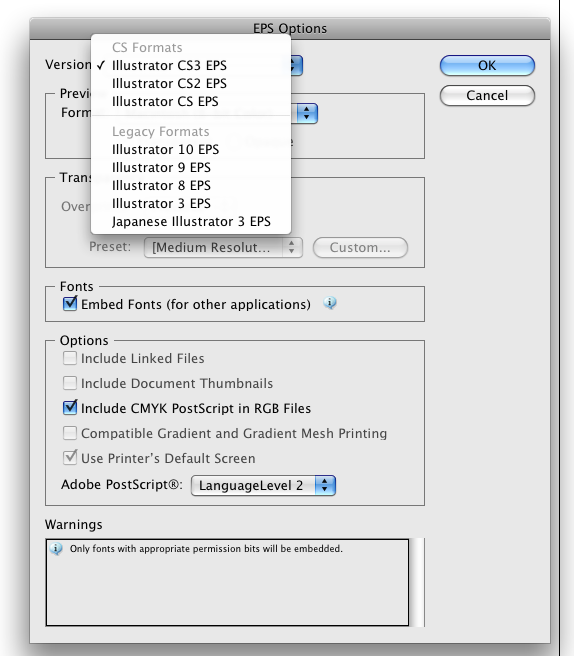Check Compatible Gradient and Gradient Mesh Printing
Screen dimensions: 574x656
[x=70, y=433]
